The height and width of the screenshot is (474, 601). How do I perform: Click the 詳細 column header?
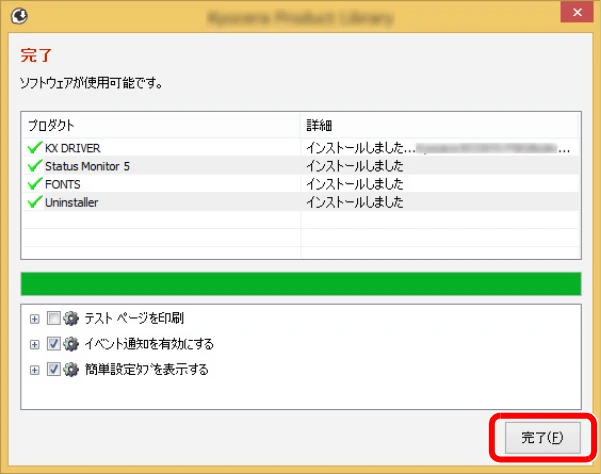pyautogui.click(x=440, y=125)
